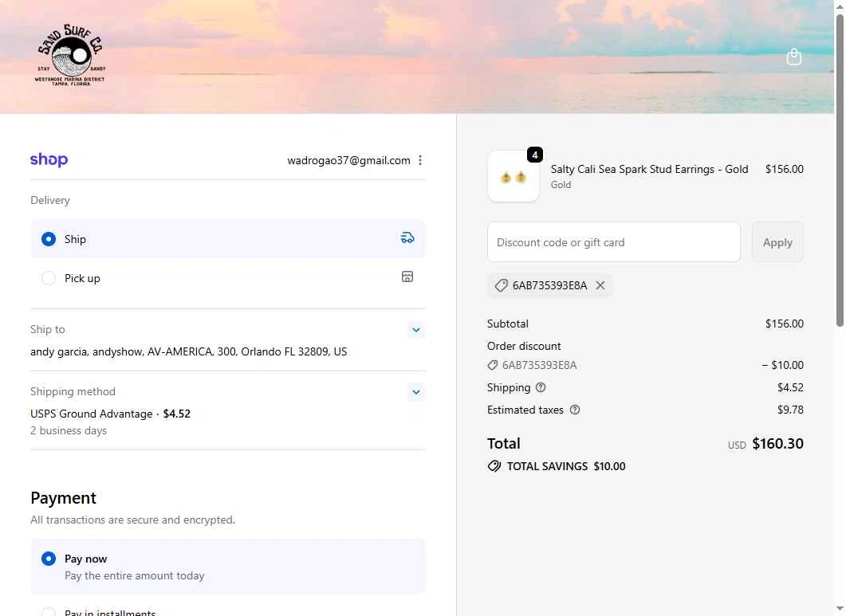Click the Shop Pay logo
This screenshot has height=616, width=846.
click(49, 160)
